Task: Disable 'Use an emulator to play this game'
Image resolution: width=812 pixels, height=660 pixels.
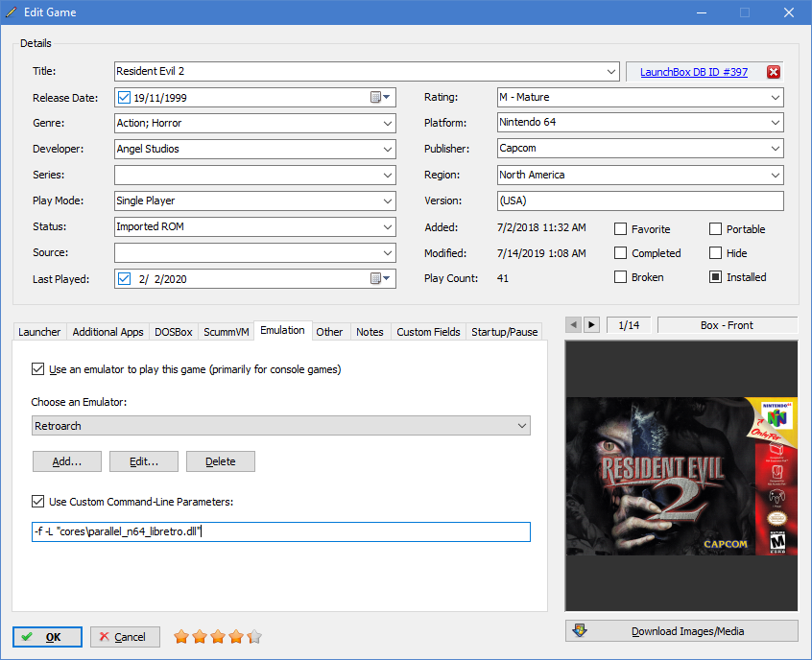Action: [x=37, y=369]
